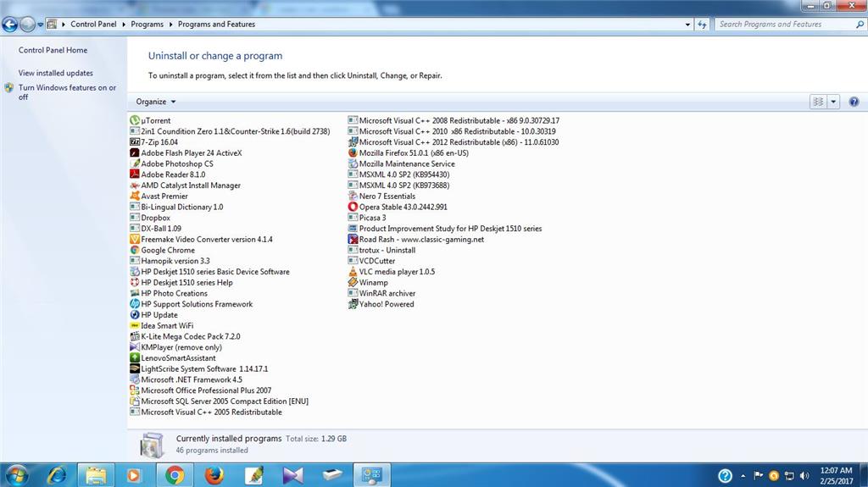Viewport: 868px width, 487px height.
Task: Click the KMPlayer (remove only) icon
Action: click(135, 347)
